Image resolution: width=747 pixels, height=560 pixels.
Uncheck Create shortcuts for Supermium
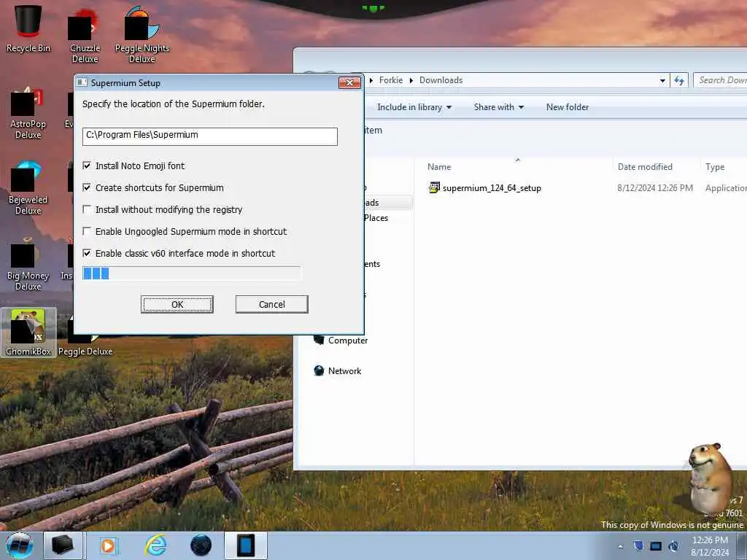[x=87, y=187]
